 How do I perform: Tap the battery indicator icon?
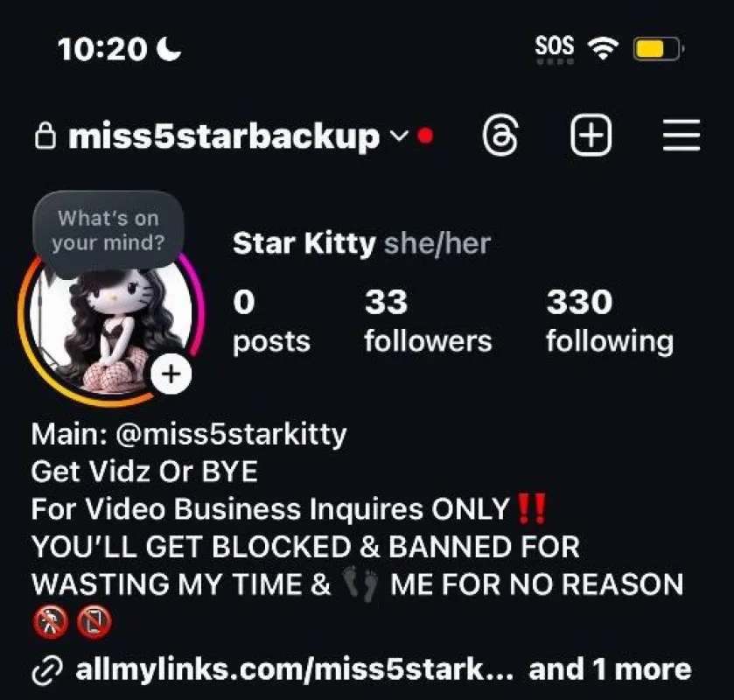coord(658,48)
